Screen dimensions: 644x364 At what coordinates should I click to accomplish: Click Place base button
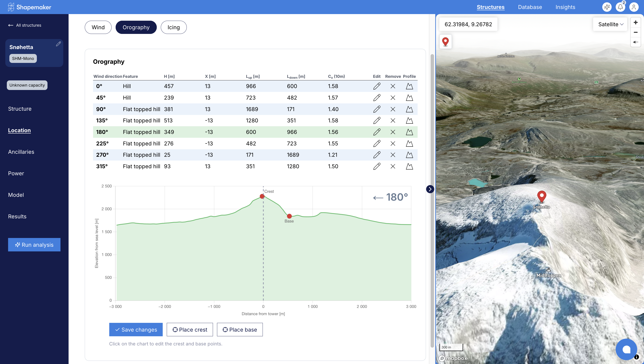(240, 329)
